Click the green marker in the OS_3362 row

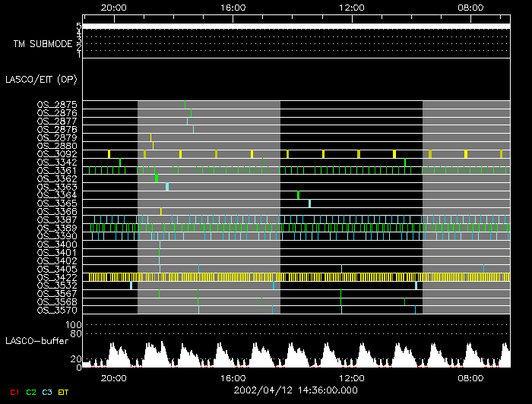(x=157, y=178)
